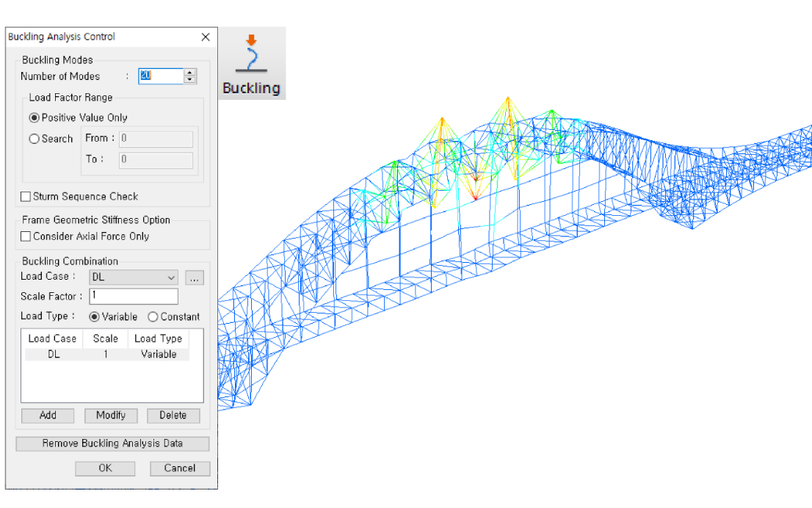Enable Sturm Sequence Check

click(x=26, y=197)
